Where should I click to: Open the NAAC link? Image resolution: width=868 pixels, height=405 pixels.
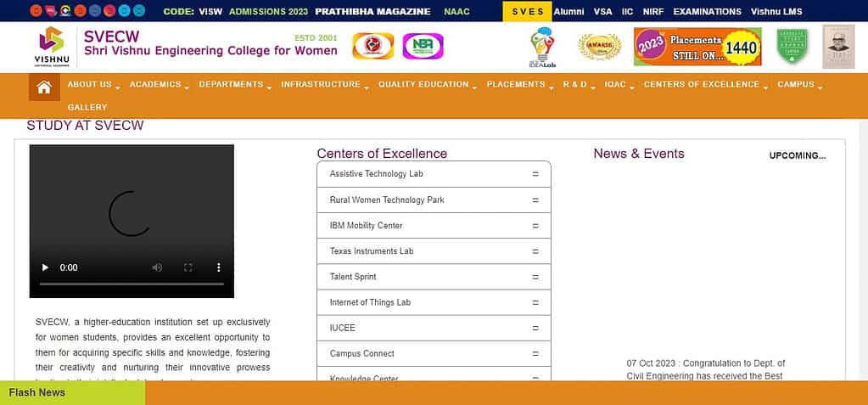tap(456, 12)
